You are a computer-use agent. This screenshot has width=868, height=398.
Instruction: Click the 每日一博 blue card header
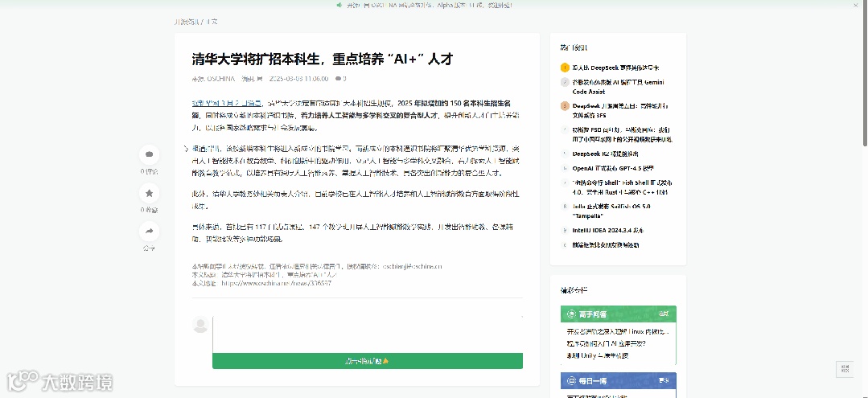click(x=619, y=381)
